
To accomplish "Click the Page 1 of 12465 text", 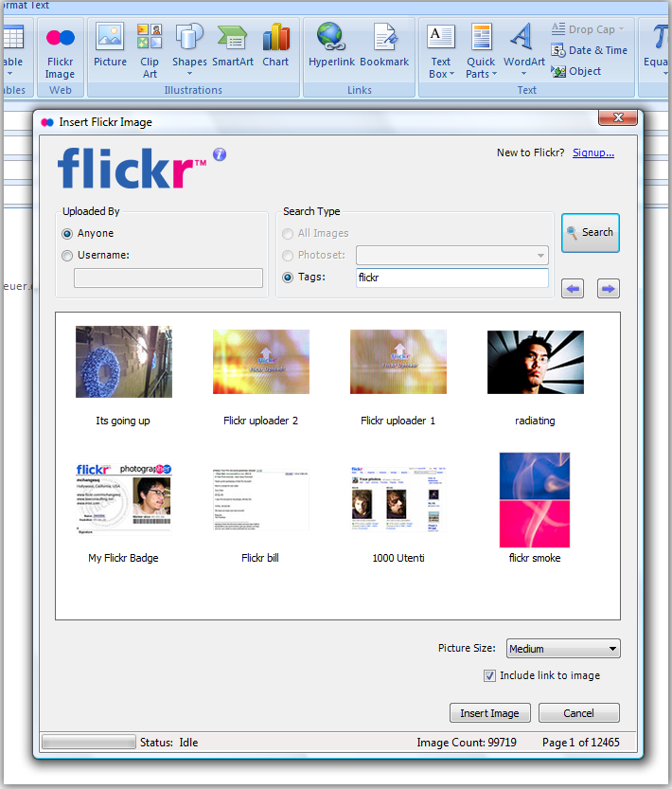I will [x=581, y=743].
